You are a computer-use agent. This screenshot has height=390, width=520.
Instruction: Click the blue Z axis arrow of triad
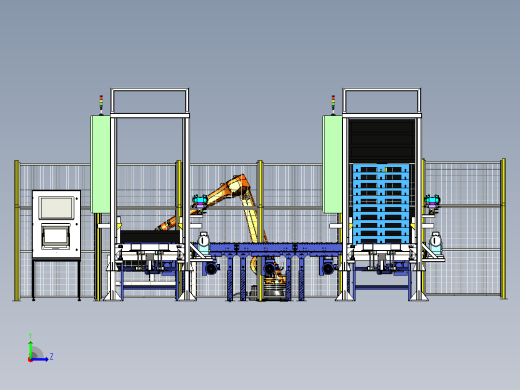pos(40,359)
